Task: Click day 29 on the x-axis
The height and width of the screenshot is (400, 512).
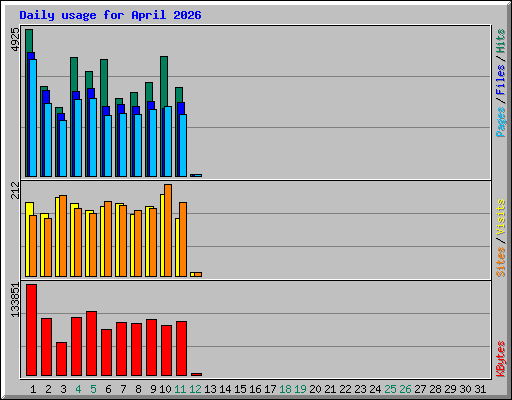Action: [x=450, y=389]
